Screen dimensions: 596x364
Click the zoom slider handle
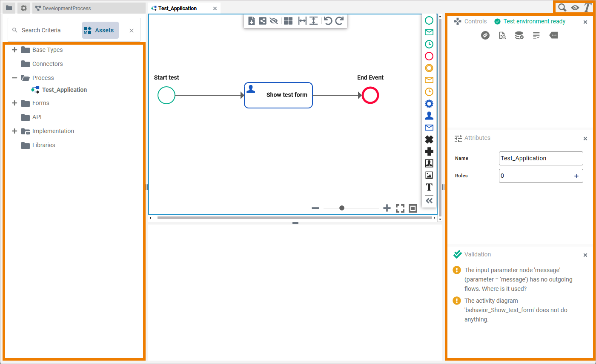(342, 208)
